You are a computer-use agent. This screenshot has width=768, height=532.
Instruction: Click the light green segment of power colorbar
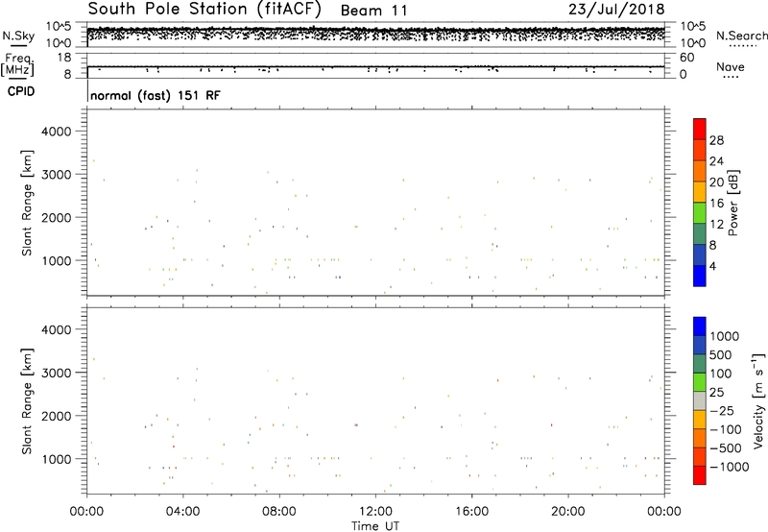(x=700, y=213)
